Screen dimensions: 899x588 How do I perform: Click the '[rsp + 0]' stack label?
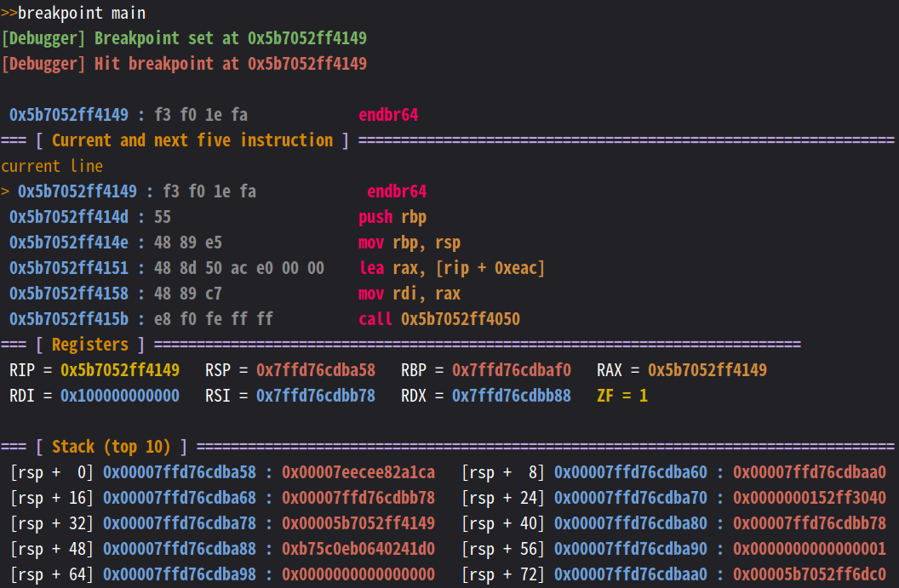(x=52, y=473)
